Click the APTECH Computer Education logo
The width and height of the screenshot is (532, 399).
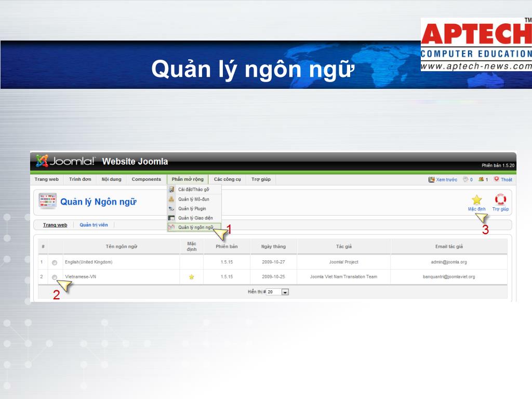pyautogui.click(x=476, y=44)
